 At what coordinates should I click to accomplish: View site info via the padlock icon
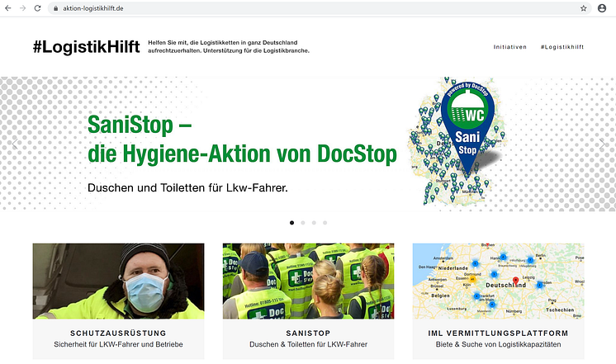pos(56,8)
